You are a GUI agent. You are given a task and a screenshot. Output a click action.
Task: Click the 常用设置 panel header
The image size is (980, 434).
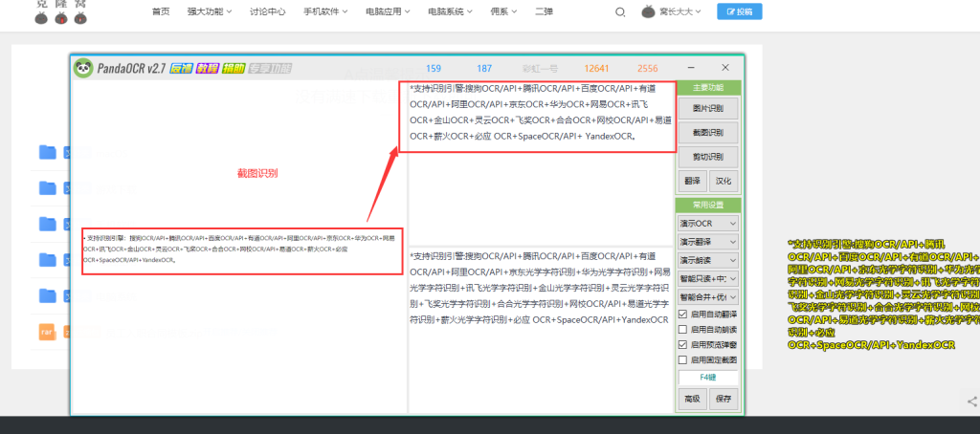click(x=708, y=205)
